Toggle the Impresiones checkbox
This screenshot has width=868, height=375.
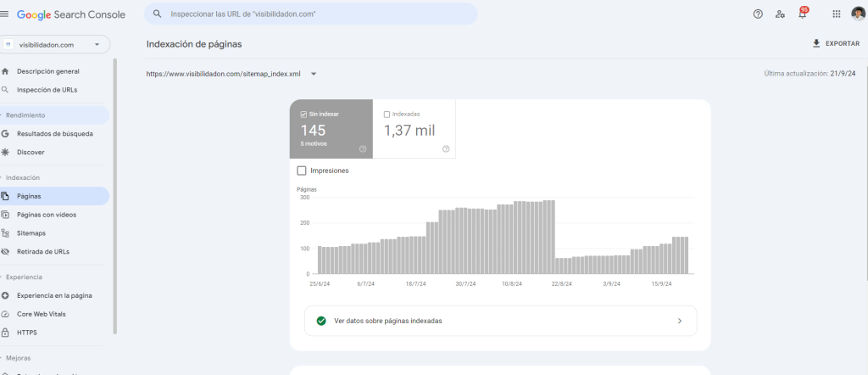[x=302, y=171]
